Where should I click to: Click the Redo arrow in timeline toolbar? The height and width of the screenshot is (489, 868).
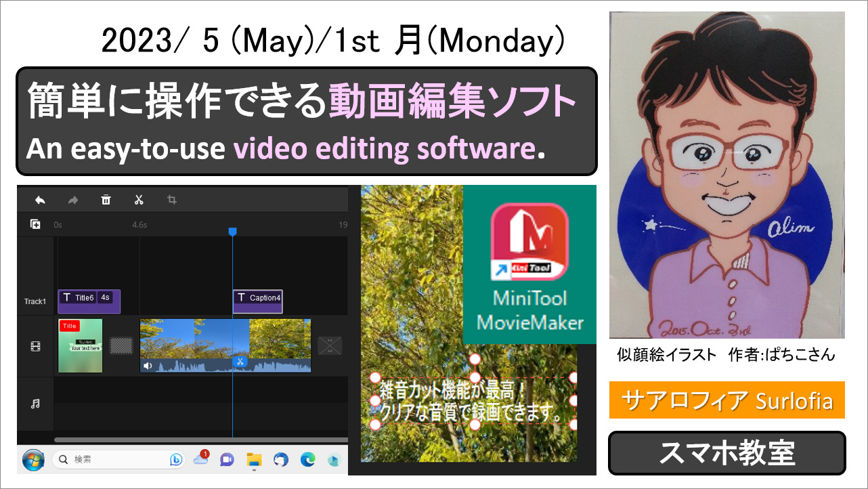(73, 200)
